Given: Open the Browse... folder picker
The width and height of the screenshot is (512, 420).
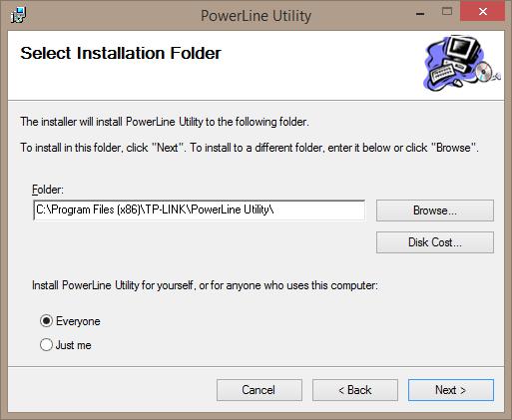Looking at the screenshot, I should (435, 210).
